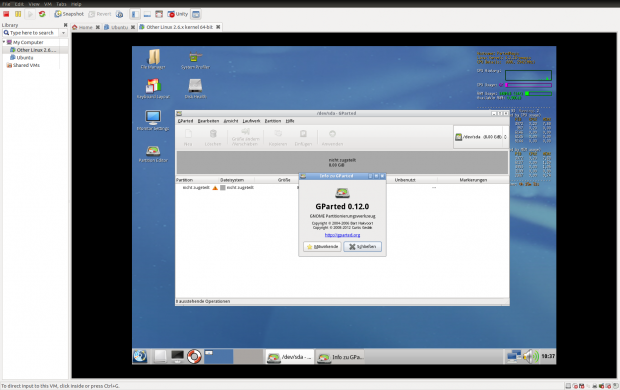Viewport: 620px width, 390px height.
Task: Open the Tabs menu in VMware
Action: point(61,4)
